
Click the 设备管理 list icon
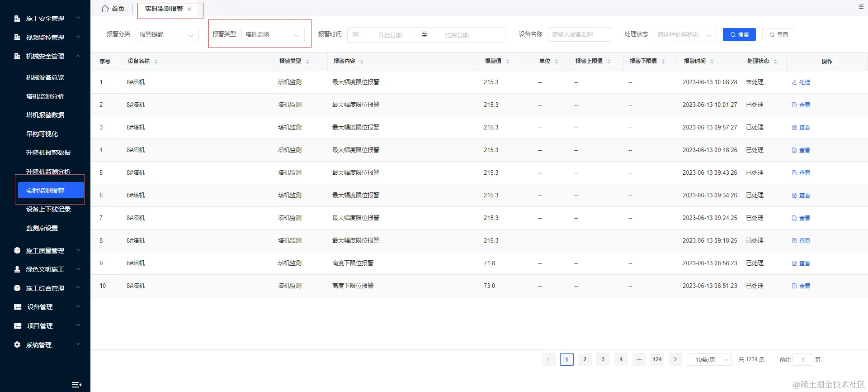[18, 307]
